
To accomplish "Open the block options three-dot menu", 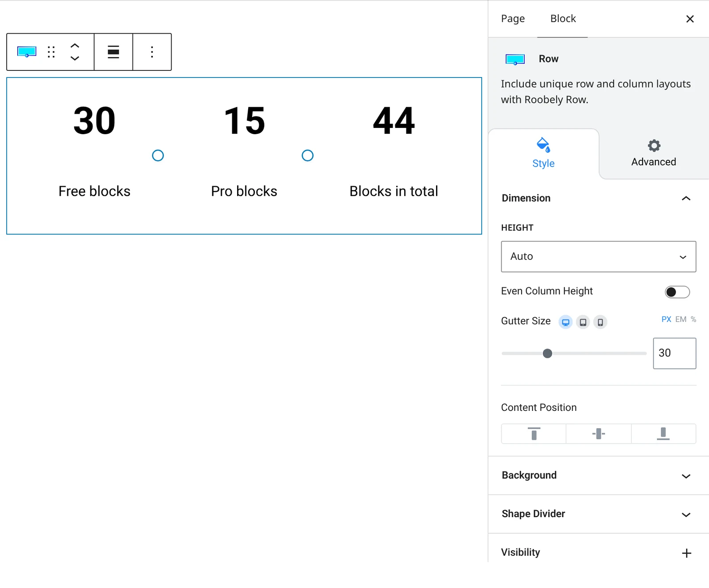I will coord(152,52).
